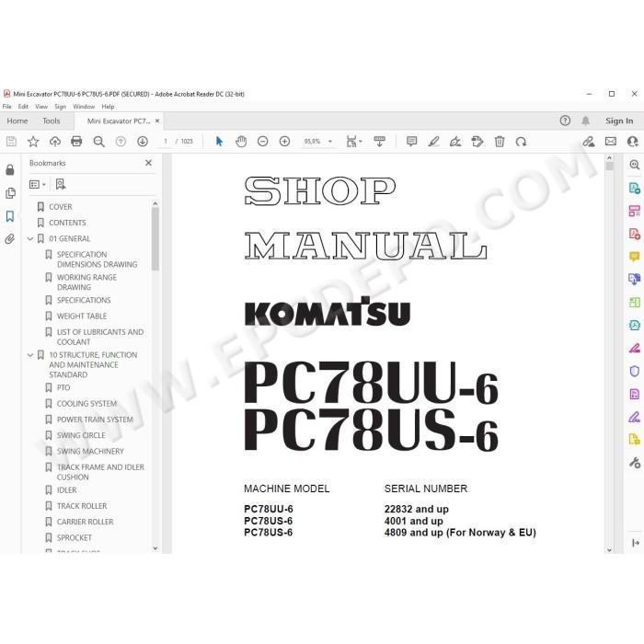644x644 pixels.
Task: Add bookmark star icon in toolbar
Action: [33, 142]
